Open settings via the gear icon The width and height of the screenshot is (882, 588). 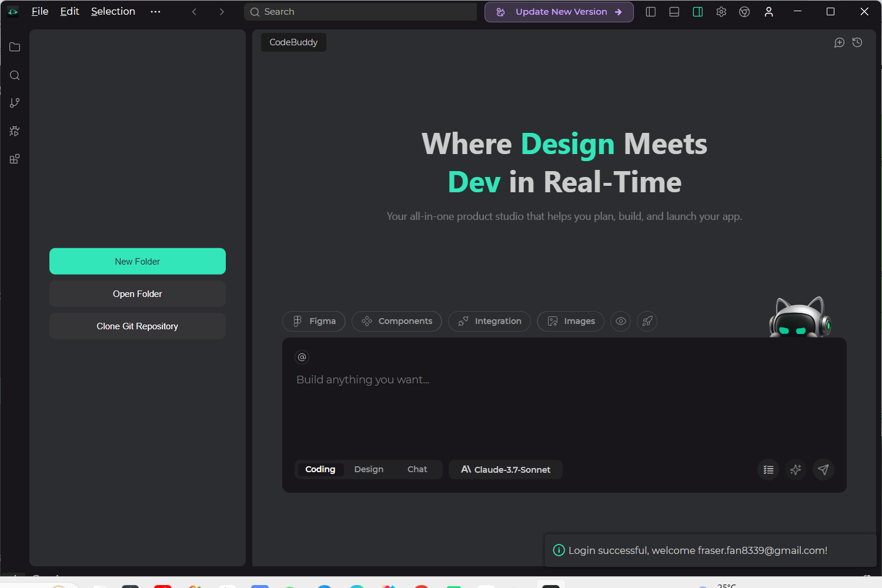click(x=721, y=12)
